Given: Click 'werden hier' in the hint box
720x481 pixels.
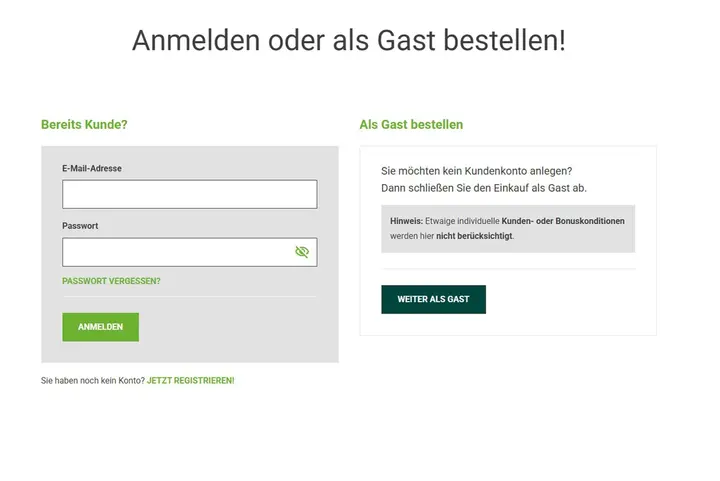Looking at the screenshot, I should (x=411, y=236).
